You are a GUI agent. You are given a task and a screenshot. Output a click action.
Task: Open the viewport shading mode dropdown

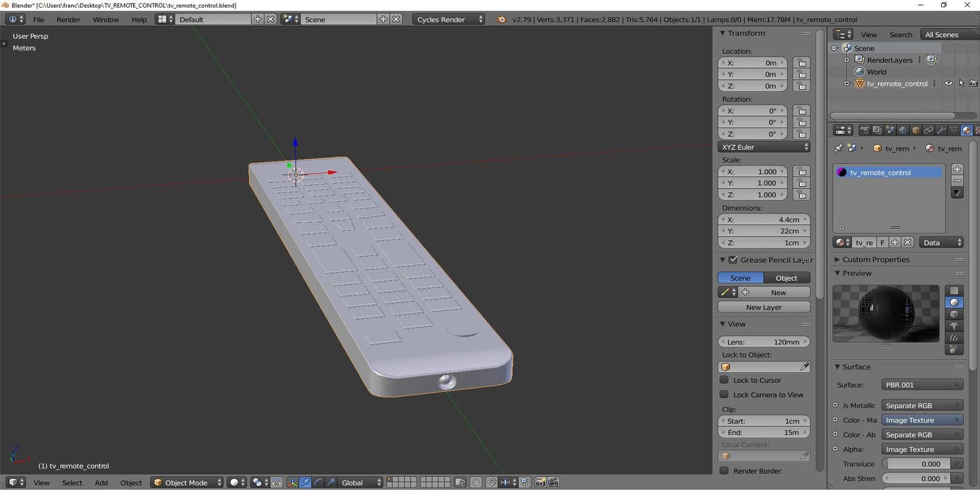(237, 482)
